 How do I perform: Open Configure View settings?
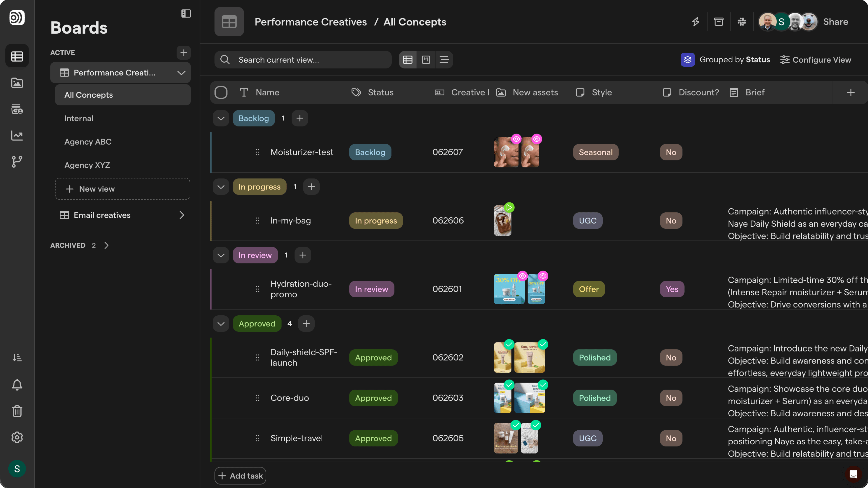(816, 60)
